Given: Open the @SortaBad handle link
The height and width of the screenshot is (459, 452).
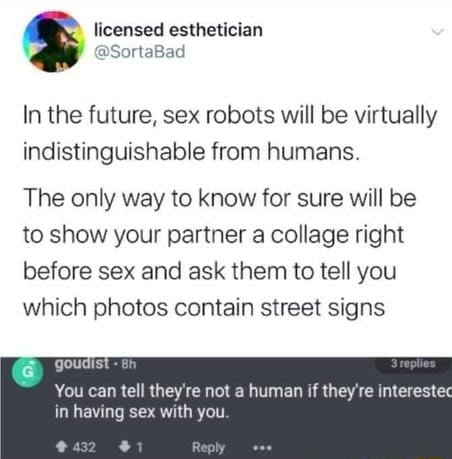Looking at the screenshot, I should pos(139,52).
